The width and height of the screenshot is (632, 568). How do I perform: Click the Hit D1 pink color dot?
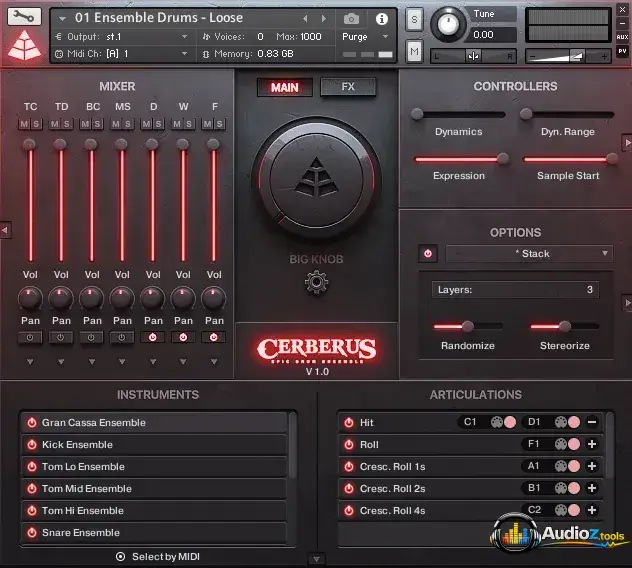[574, 422]
